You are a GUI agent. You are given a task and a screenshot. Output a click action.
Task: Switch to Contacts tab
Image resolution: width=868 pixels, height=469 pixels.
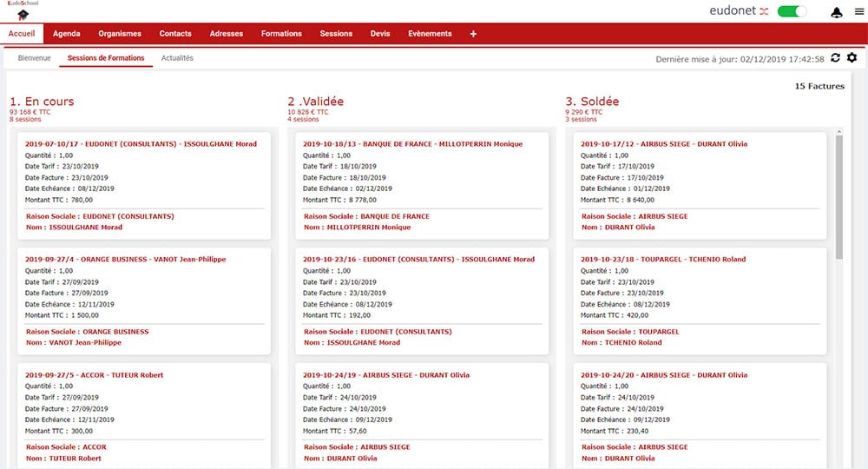(x=175, y=34)
